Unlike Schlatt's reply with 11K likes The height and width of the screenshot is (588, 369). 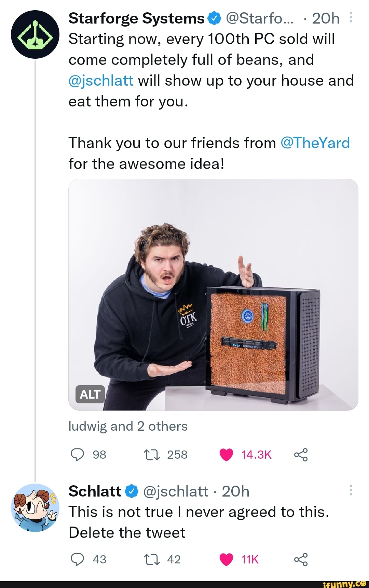pyautogui.click(x=226, y=559)
